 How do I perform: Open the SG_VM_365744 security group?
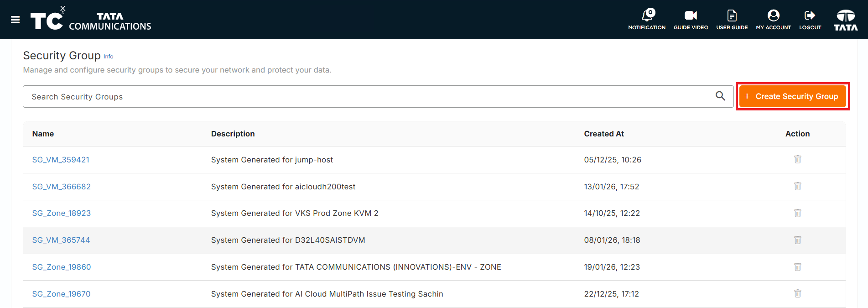[61, 240]
